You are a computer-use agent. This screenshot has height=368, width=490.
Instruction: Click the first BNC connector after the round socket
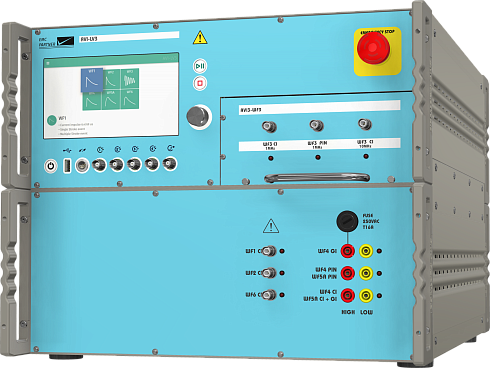point(99,165)
